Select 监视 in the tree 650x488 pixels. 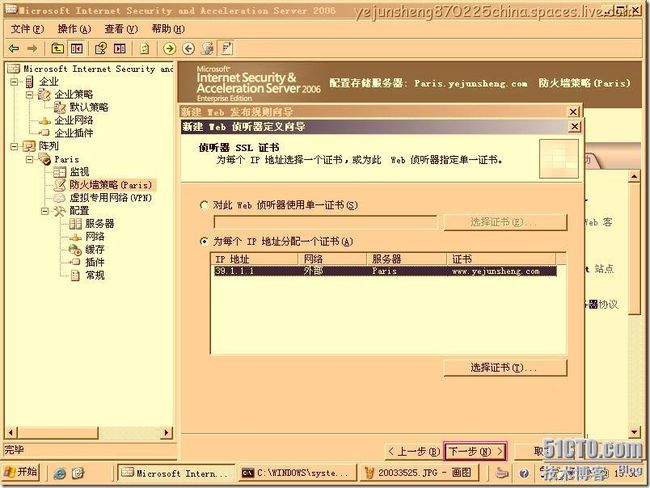79,172
